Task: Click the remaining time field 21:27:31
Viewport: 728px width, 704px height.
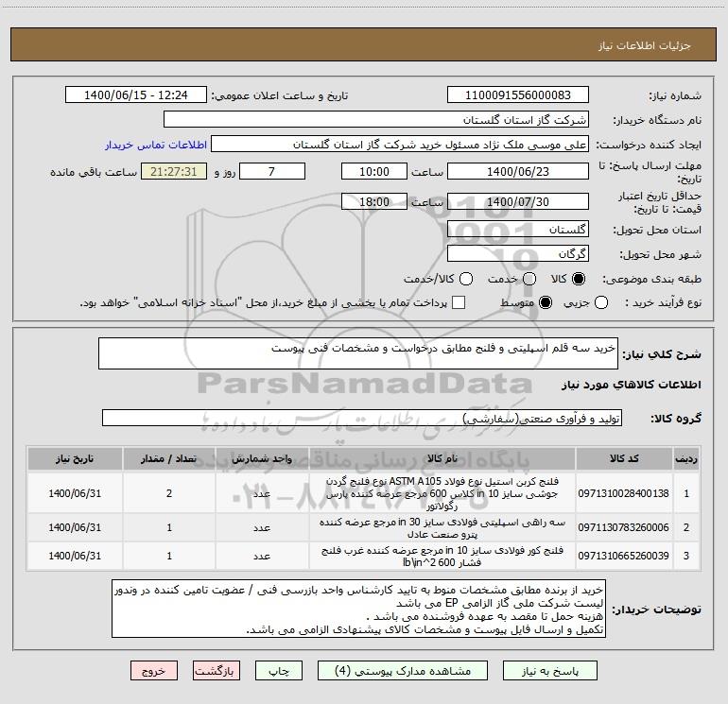Action: [174, 171]
